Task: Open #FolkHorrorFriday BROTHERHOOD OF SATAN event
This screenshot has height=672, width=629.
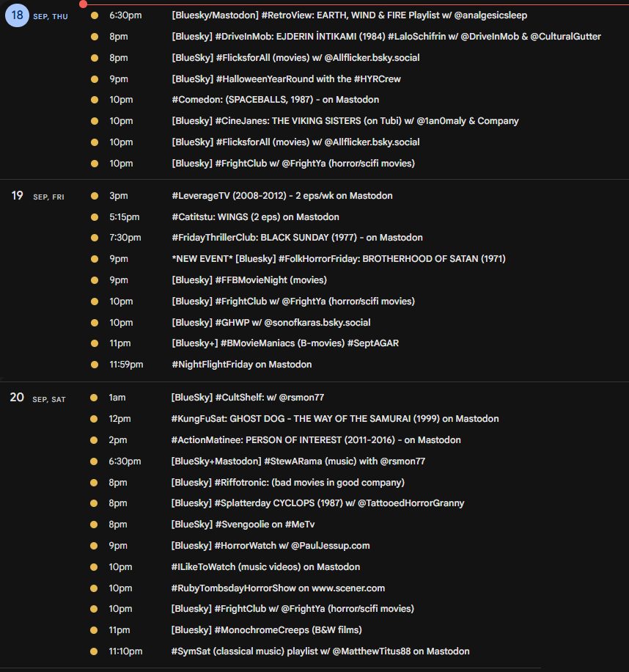Action: pos(339,259)
